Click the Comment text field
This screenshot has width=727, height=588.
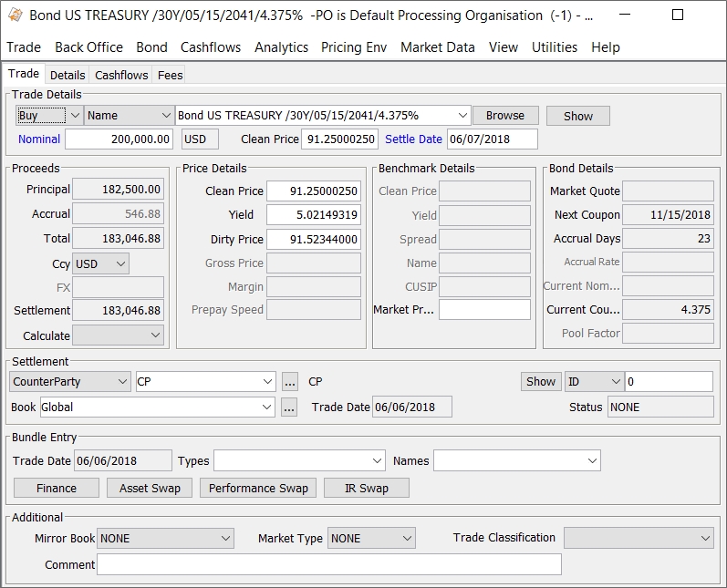pos(329,564)
